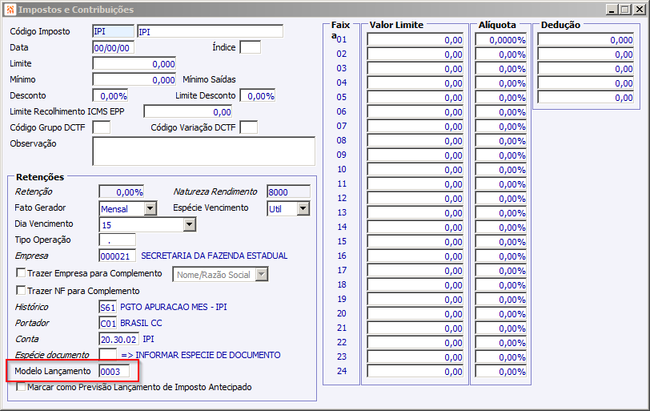Select the first Dedução field

click(x=586, y=40)
